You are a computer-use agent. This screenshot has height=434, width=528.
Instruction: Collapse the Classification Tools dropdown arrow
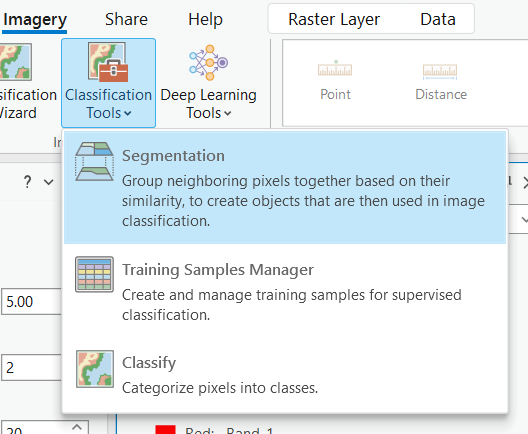point(128,113)
